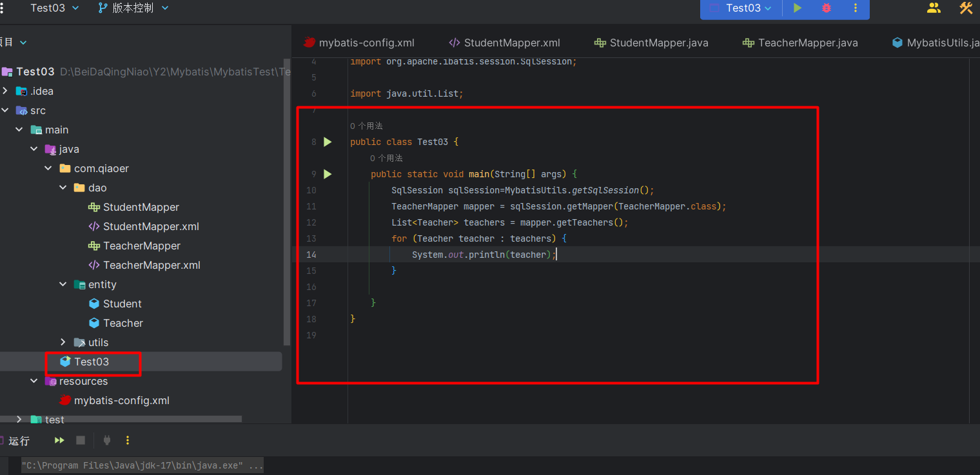Select StudentMapper.xml in the project tree
Image resolution: width=980 pixels, height=475 pixels.
coord(151,226)
